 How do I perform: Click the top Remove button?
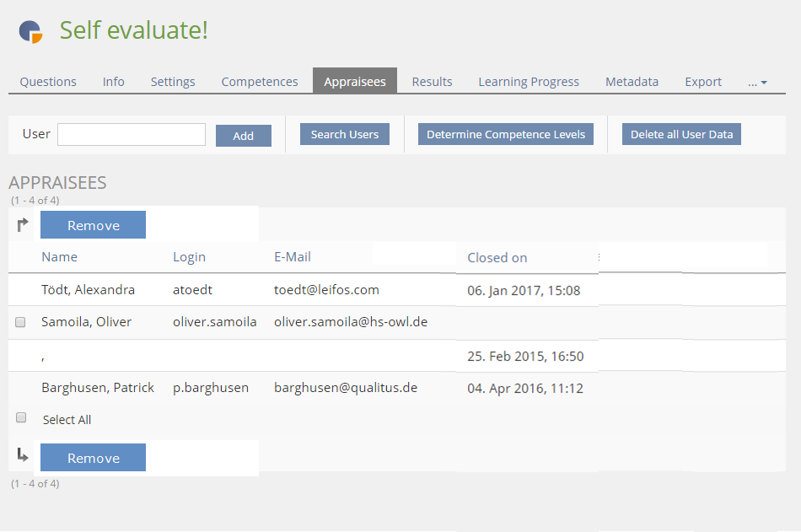click(x=93, y=225)
